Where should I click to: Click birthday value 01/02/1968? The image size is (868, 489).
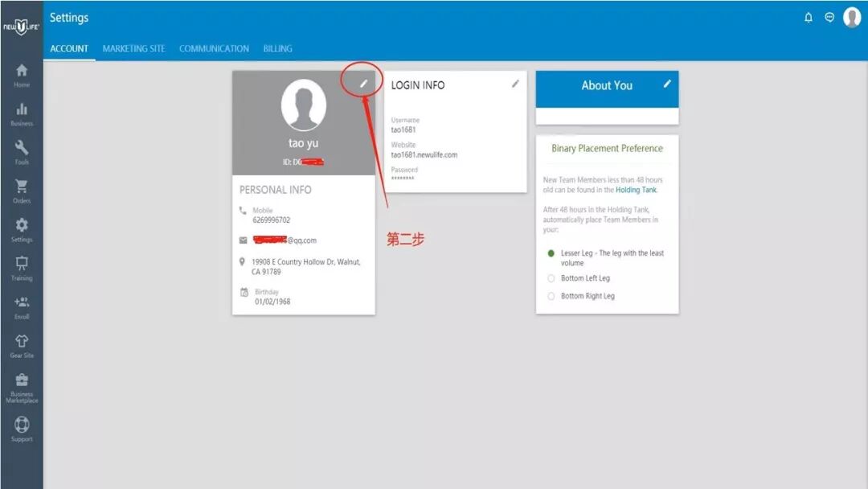(x=272, y=302)
